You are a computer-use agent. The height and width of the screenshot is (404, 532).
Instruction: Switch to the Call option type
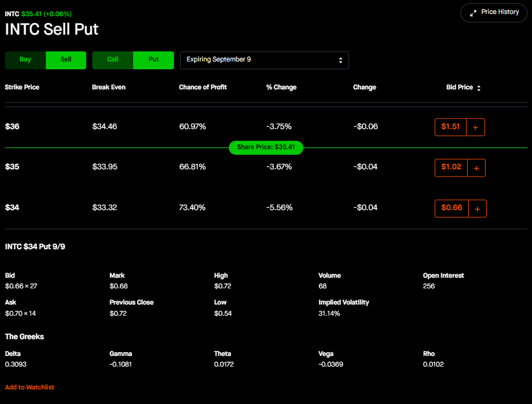[112, 60]
